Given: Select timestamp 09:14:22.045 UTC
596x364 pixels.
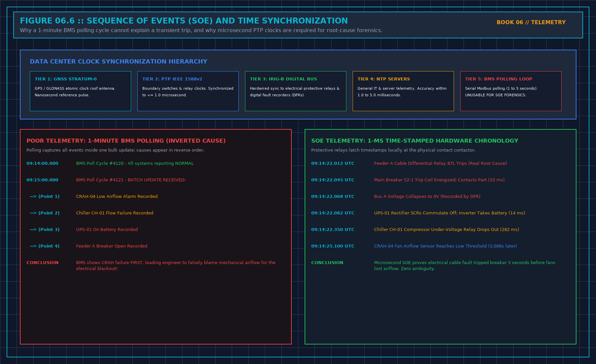Looking at the screenshot, I should (x=333, y=180).
